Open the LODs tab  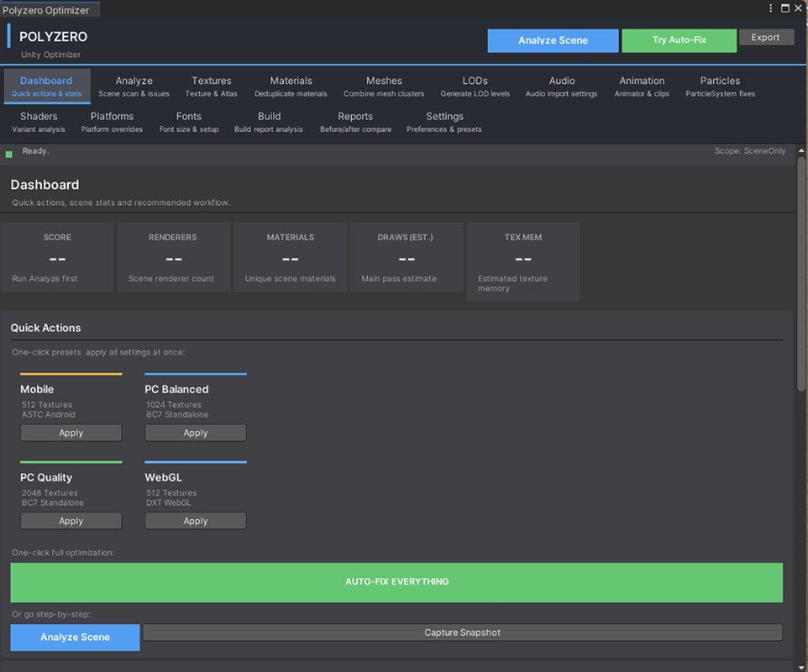[475, 86]
